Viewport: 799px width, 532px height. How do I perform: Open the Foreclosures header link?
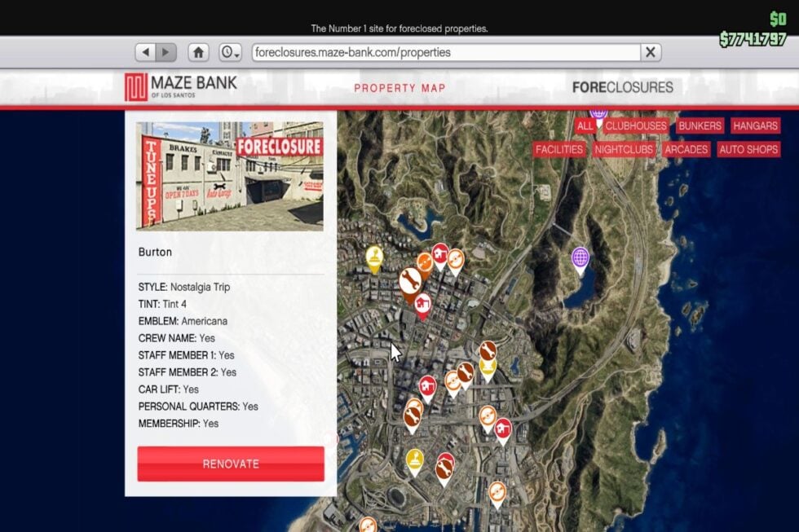tap(622, 88)
